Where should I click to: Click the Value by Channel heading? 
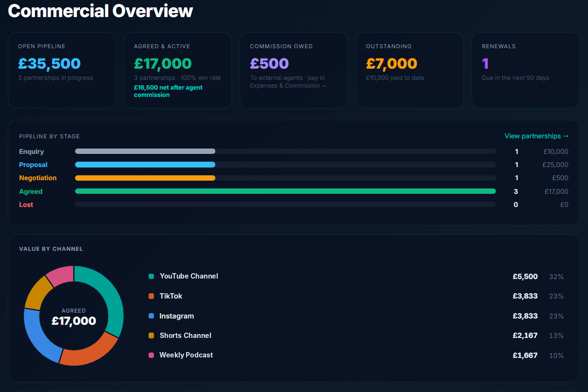(51, 249)
